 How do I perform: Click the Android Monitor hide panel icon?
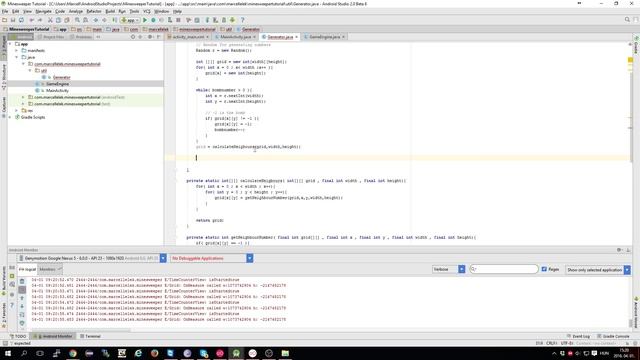click(628, 250)
